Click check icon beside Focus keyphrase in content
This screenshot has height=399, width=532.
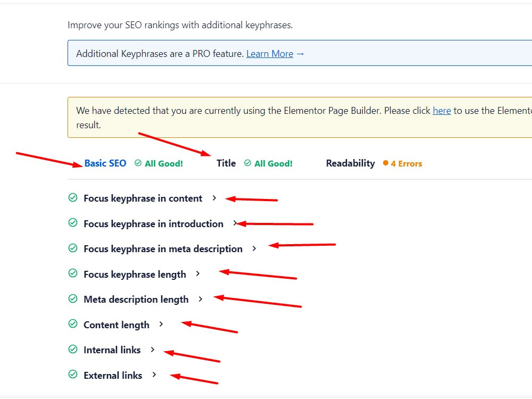click(73, 197)
